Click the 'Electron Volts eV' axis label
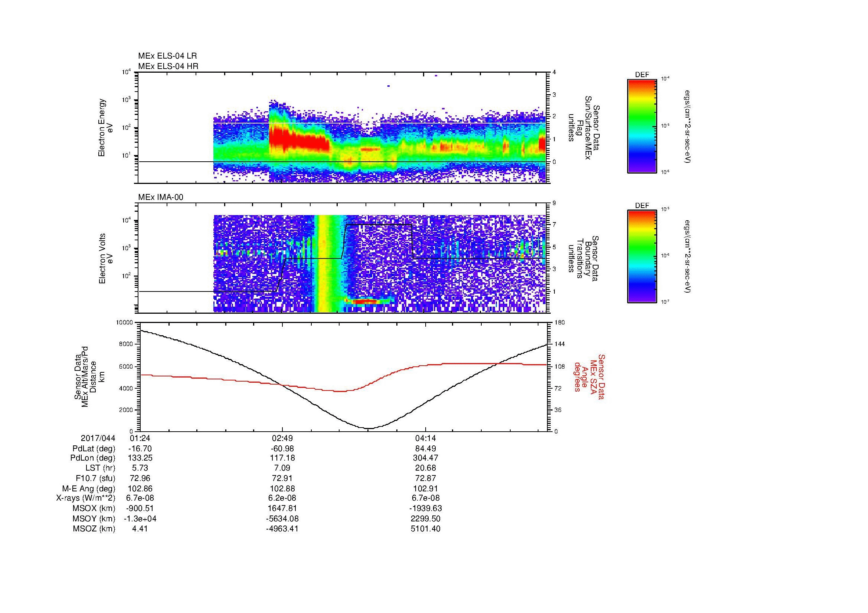 click(x=106, y=259)
